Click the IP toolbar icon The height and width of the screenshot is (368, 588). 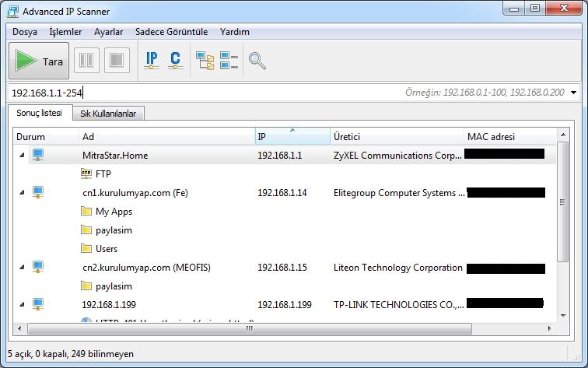[x=152, y=61]
